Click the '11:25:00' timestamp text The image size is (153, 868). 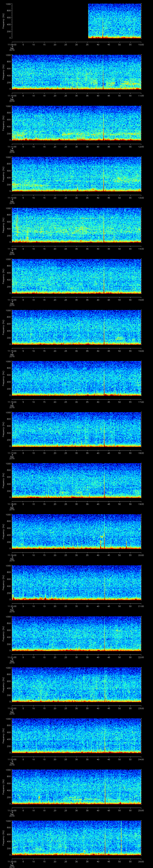pyautogui.click(x=12, y=861)
